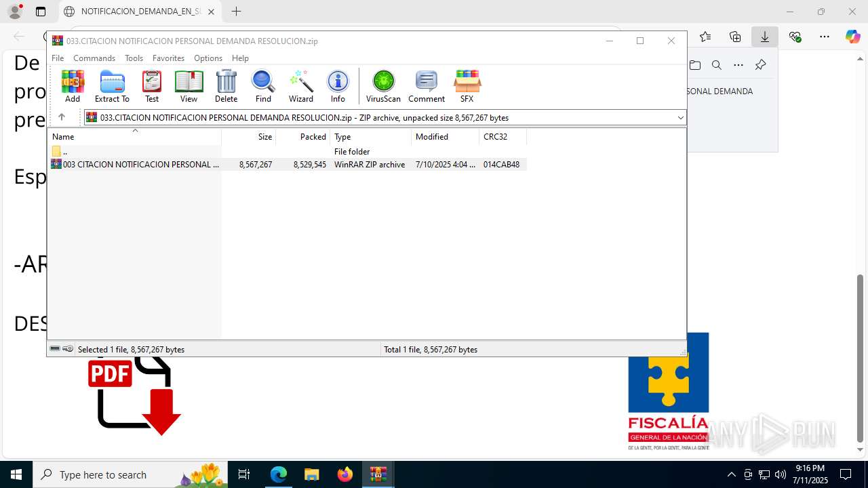Close the NOTIFICACION_DEMANDA browser tab
Image resolution: width=868 pixels, height=488 pixels.
click(x=211, y=12)
